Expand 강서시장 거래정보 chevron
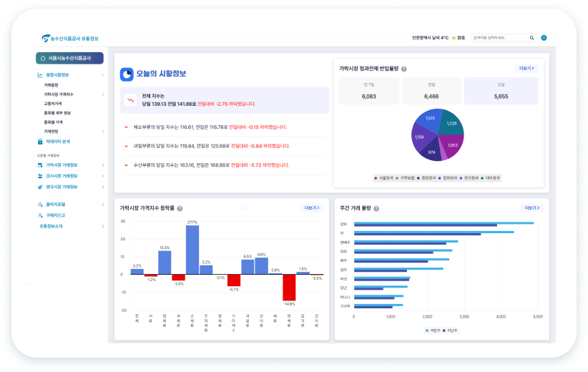The width and height of the screenshot is (588, 372). [103, 176]
